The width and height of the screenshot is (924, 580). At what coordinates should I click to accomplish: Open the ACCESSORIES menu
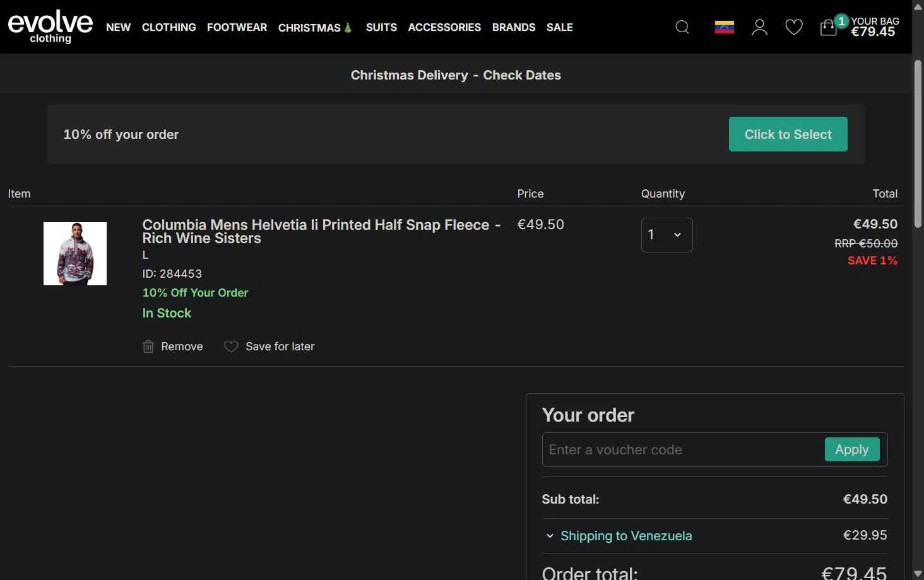[444, 27]
